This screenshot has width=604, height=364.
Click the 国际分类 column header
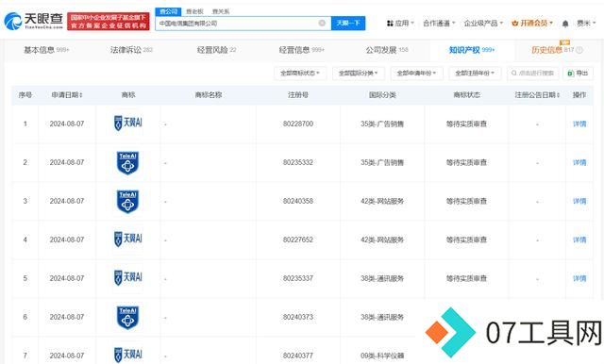[x=382, y=95]
